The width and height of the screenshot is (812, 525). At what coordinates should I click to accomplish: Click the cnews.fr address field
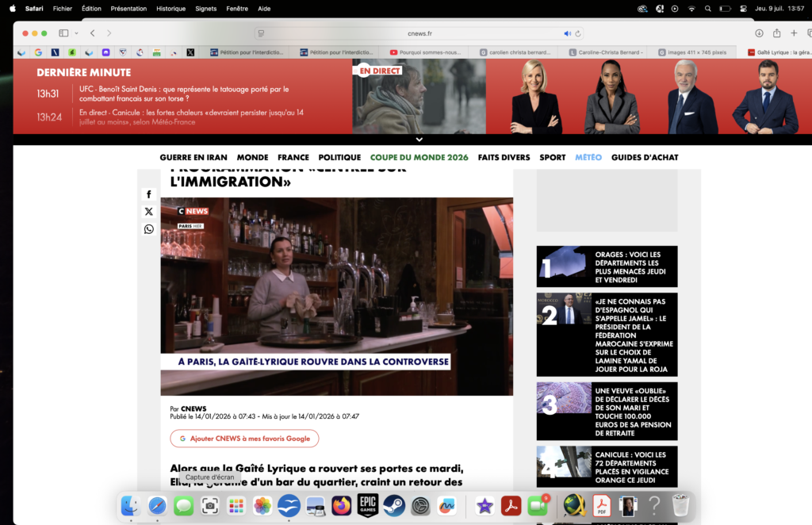tap(419, 33)
